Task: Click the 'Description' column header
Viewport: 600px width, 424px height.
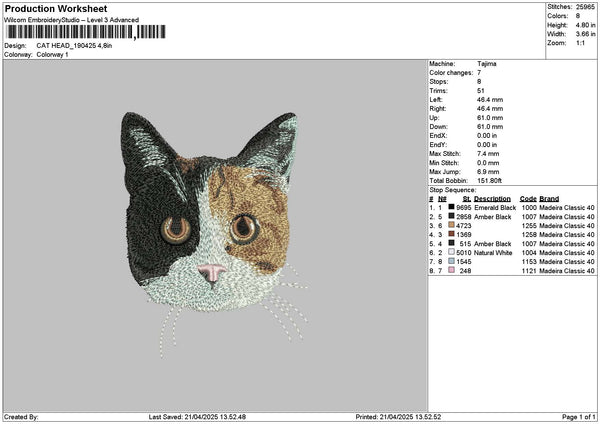Action: coord(492,199)
